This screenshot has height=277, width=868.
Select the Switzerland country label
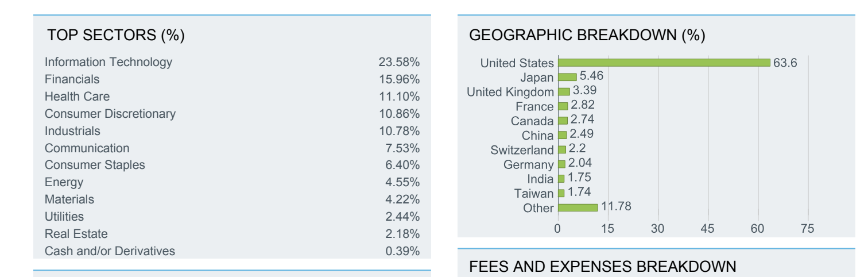[x=522, y=150]
